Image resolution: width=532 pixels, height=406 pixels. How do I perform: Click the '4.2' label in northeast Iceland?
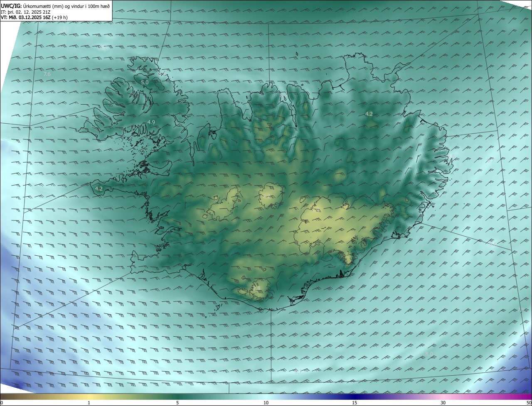click(369, 114)
